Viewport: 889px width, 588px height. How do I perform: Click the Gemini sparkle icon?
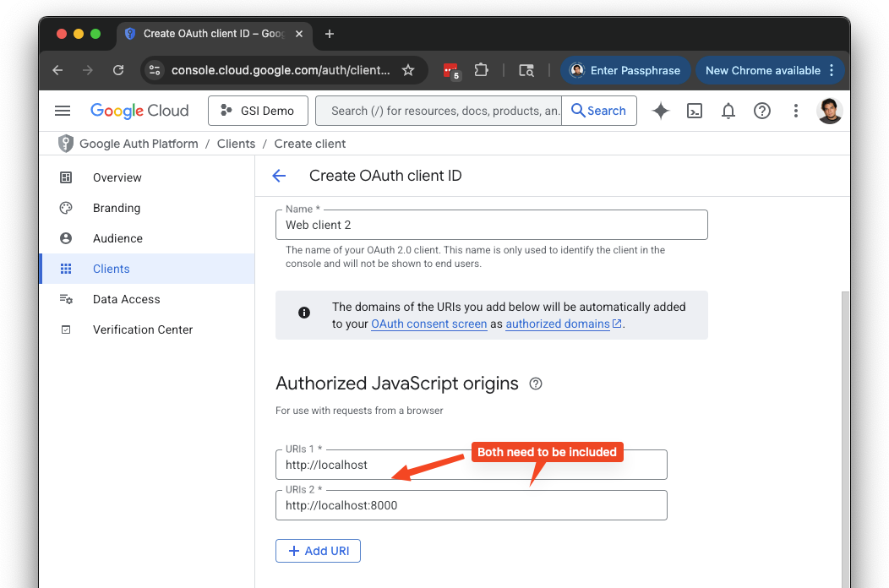click(x=661, y=111)
